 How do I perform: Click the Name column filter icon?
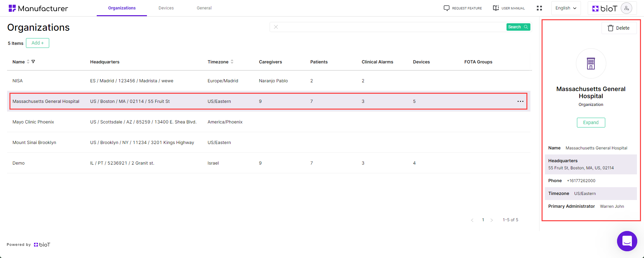click(33, 62)
